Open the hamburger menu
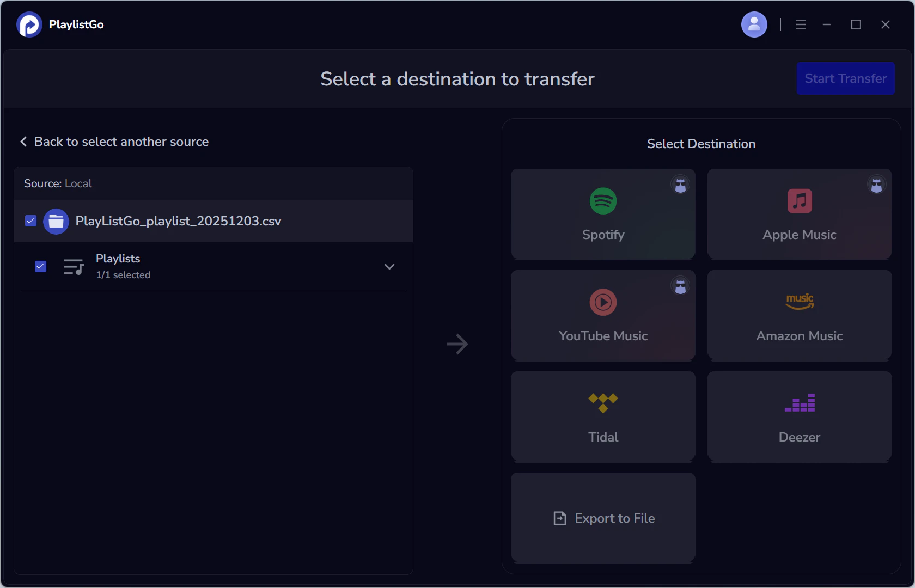 coord(800,24)
